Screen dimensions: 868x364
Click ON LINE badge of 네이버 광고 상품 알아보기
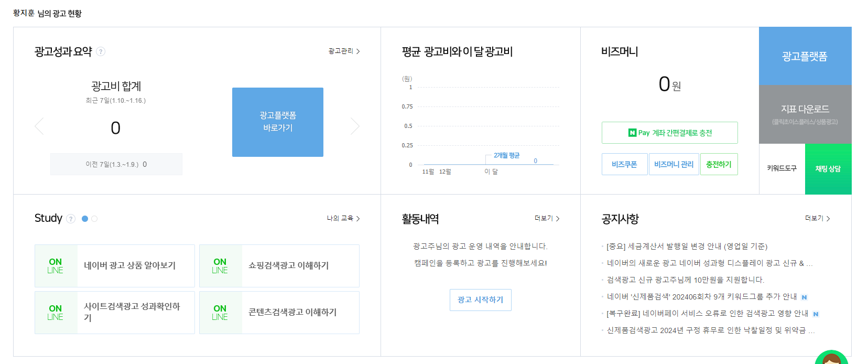click(56, 266)
